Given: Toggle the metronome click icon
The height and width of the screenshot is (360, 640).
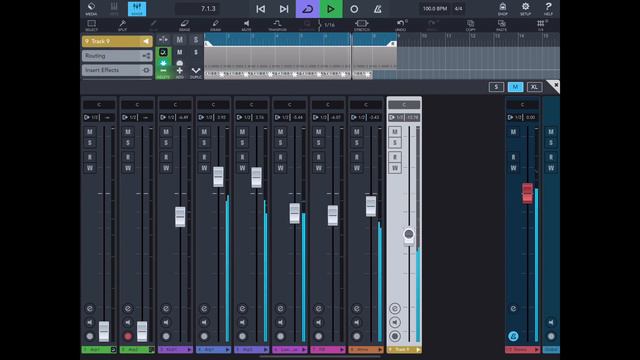Looking at the screenshot, I should [x=378, y=9].
